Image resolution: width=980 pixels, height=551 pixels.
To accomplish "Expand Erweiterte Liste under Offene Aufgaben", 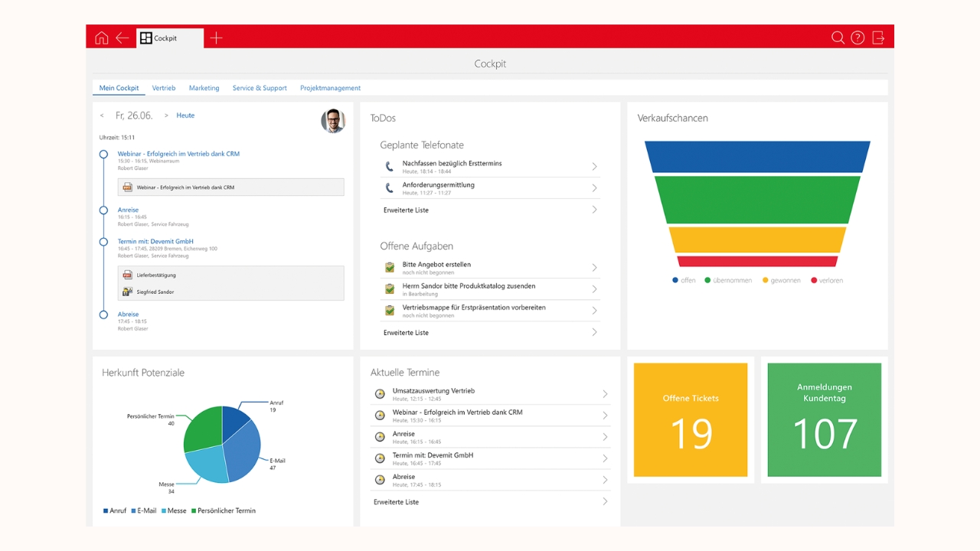I will coord(594,332).
